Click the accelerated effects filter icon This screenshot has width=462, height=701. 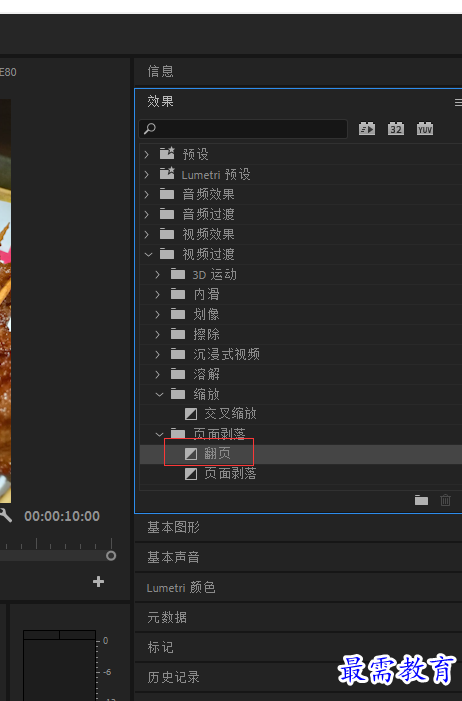click(367, 129)
